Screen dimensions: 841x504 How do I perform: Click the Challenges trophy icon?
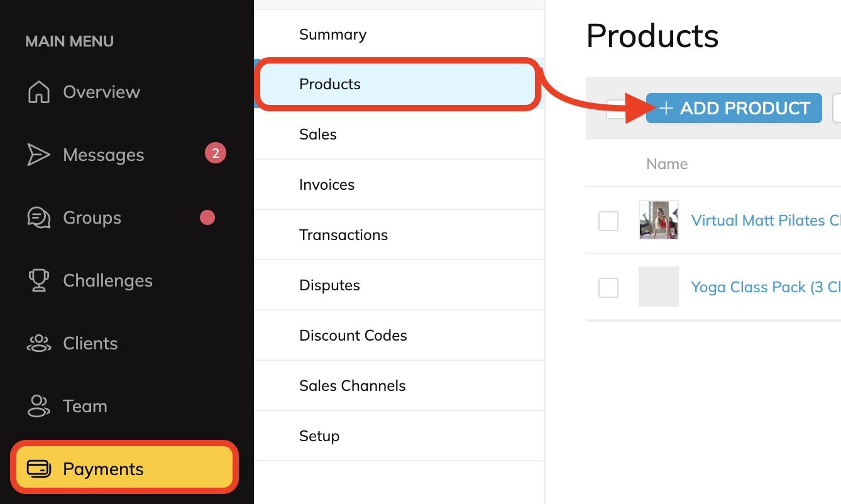coord(39,280)
